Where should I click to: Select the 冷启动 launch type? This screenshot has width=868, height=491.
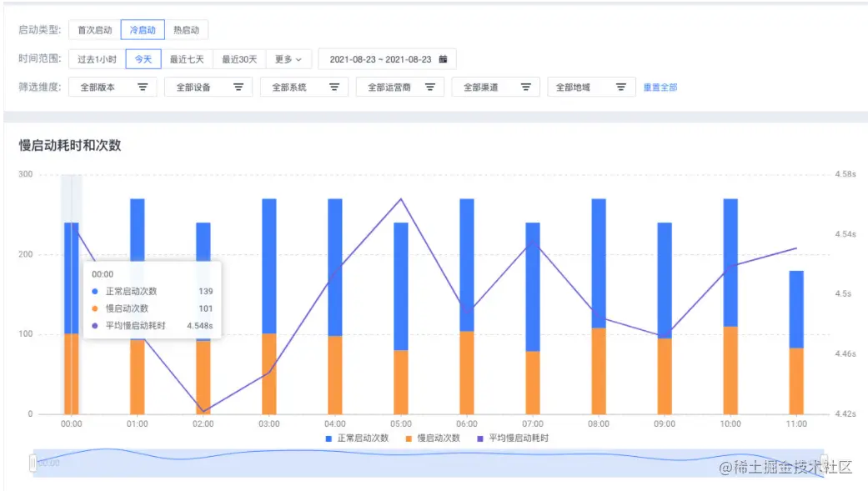tap(143, 30)
